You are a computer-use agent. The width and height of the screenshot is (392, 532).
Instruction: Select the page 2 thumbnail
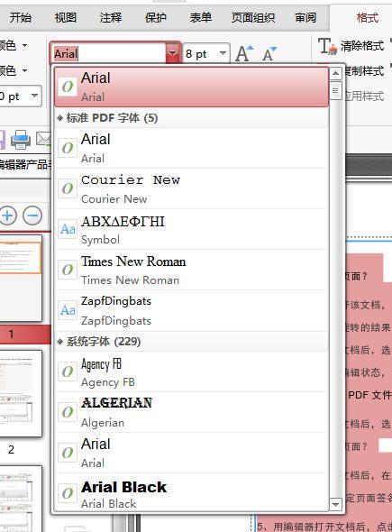(x=21, y=393)
